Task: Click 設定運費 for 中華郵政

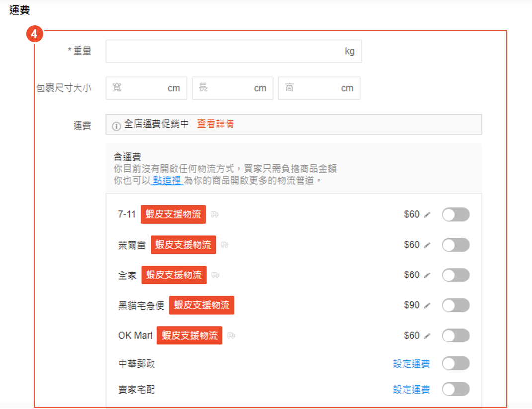Action: point(411,364)
